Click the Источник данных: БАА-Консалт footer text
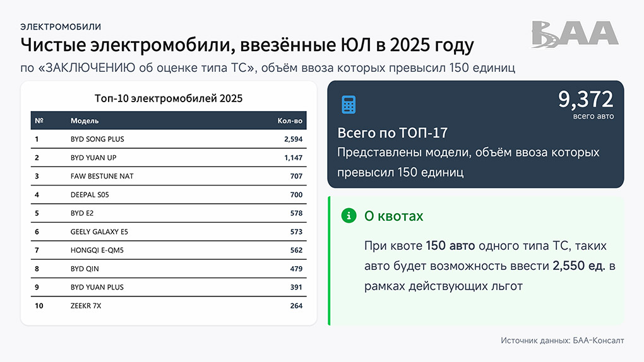The height and width of the screenshot is (362, 644). click(x=562, y=341)
